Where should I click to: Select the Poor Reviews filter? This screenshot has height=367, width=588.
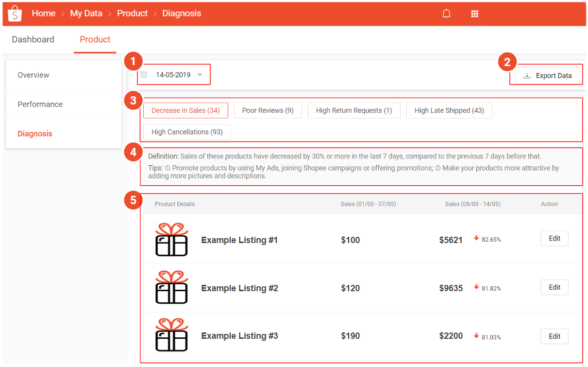(x=268, y=110)
